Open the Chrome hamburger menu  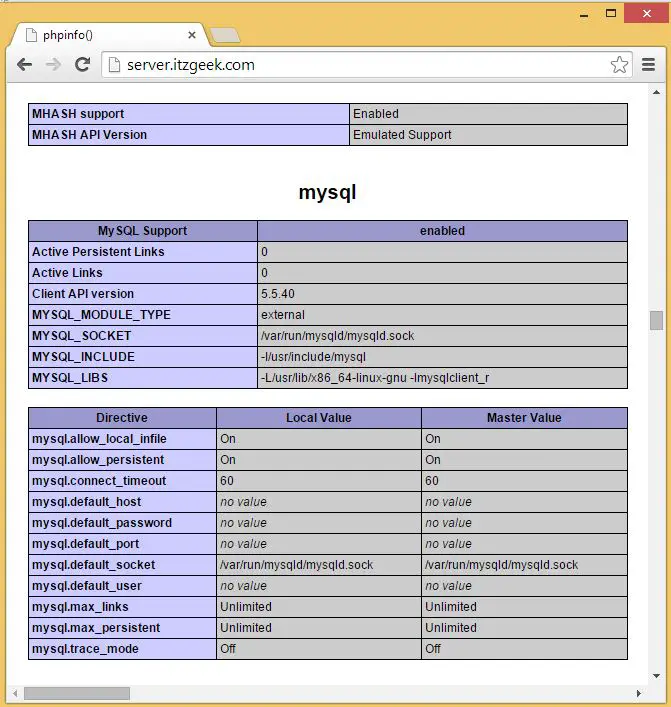[648, 64]
